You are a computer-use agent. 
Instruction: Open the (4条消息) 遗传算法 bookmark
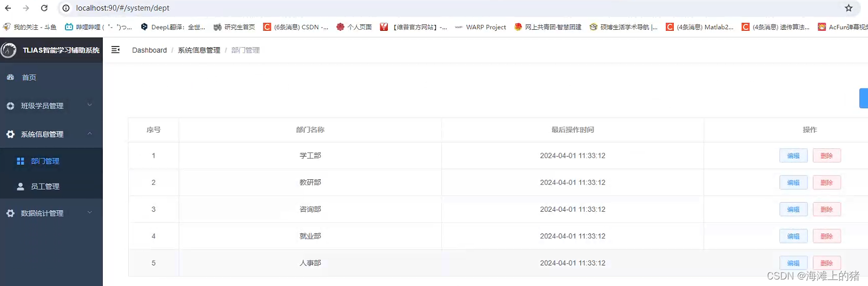(x=776, y=27)
